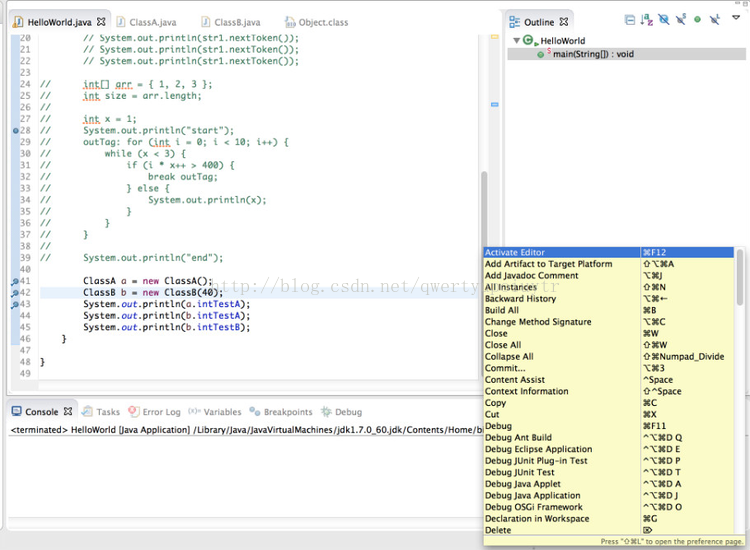This screenshot has height=550, width=750.
Task: Select Add Artifact to Target Platform
Action: pos(608,264)
